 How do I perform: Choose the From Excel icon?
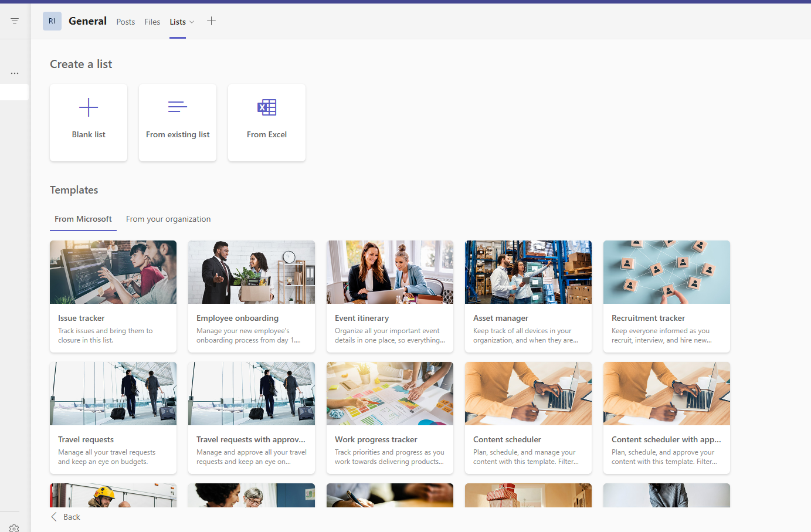click(267, 107)
